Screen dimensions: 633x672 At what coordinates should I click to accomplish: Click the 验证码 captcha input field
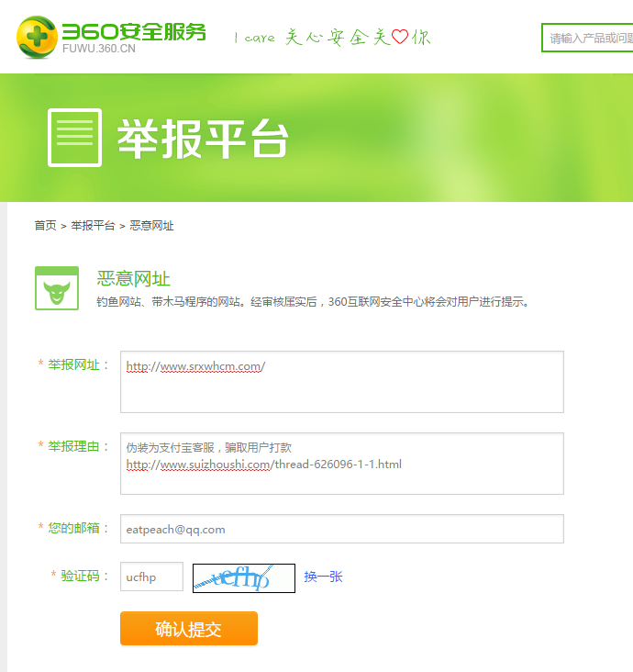click(x=151, y=577)
